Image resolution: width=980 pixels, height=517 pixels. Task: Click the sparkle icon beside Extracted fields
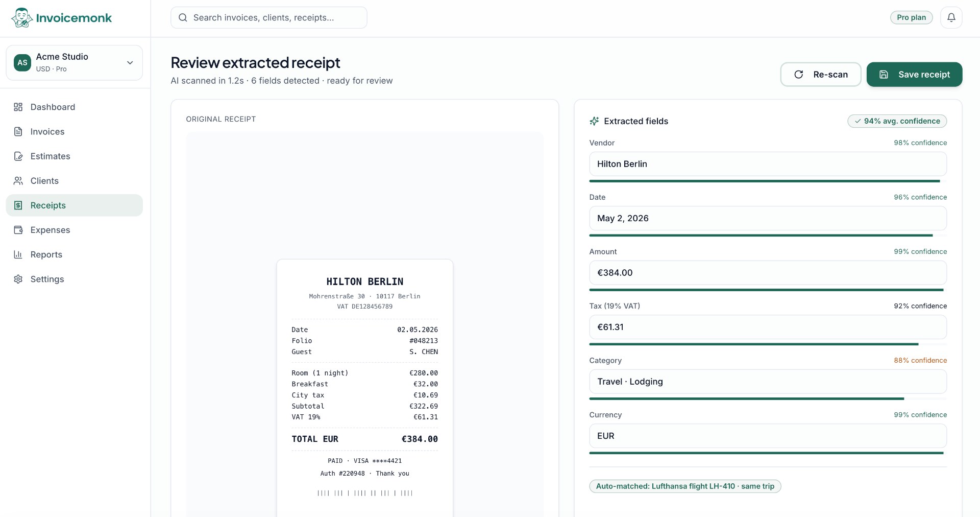(x=594, y=121)
